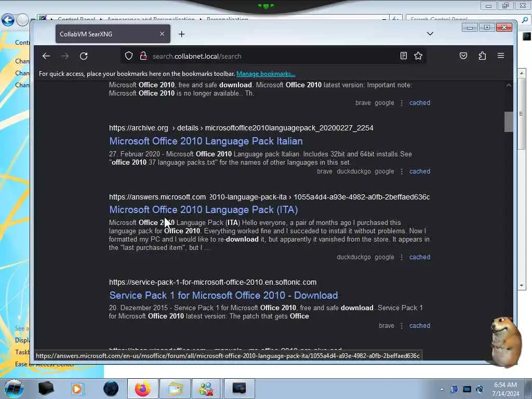
Task: Open options dots for top Office 2010 result
Action: coord(402,102)
